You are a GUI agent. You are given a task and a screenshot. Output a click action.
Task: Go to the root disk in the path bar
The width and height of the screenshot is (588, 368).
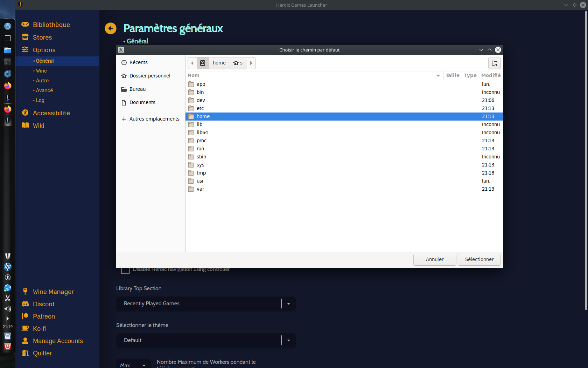[203, 63]
